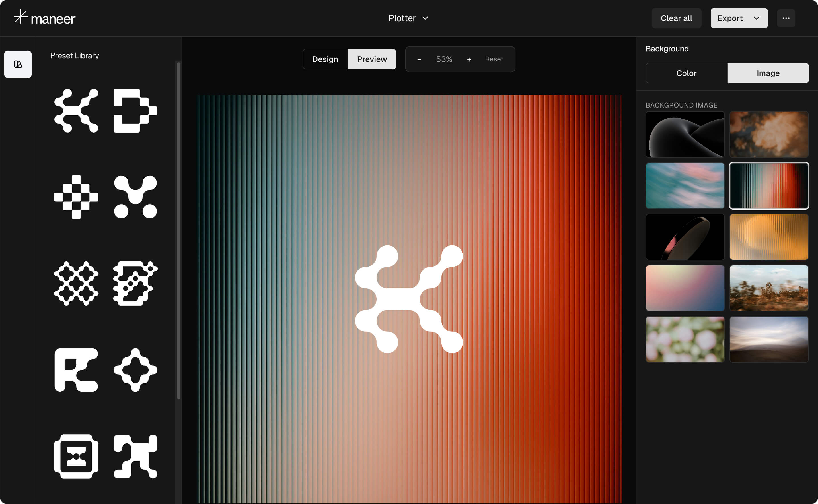Switch to the Preview tab
Screen dimensions: 818x504
coord(372,59)
